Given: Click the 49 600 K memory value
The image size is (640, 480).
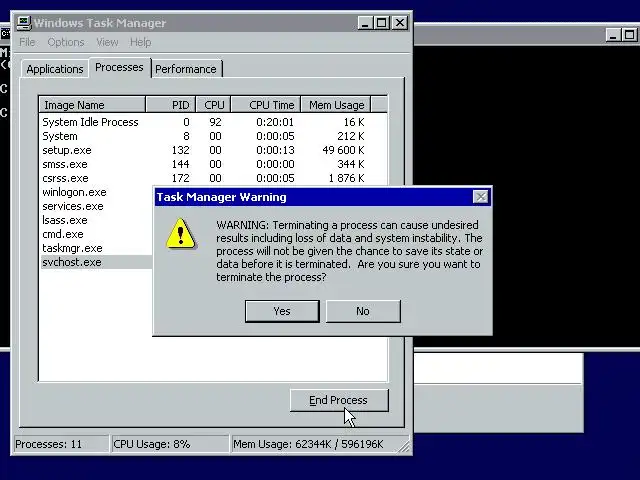Looking at the screenshot, I should coord(343,150).
